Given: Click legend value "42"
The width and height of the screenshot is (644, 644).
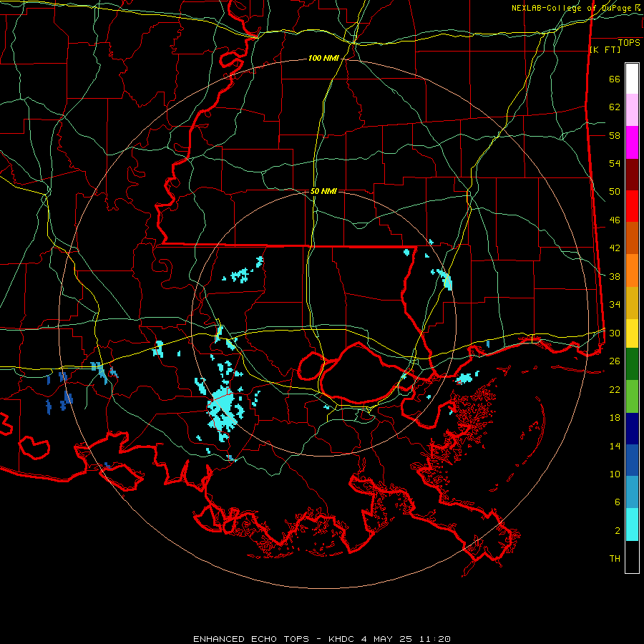Looking at the screenshot, I should tap(615, 248).
